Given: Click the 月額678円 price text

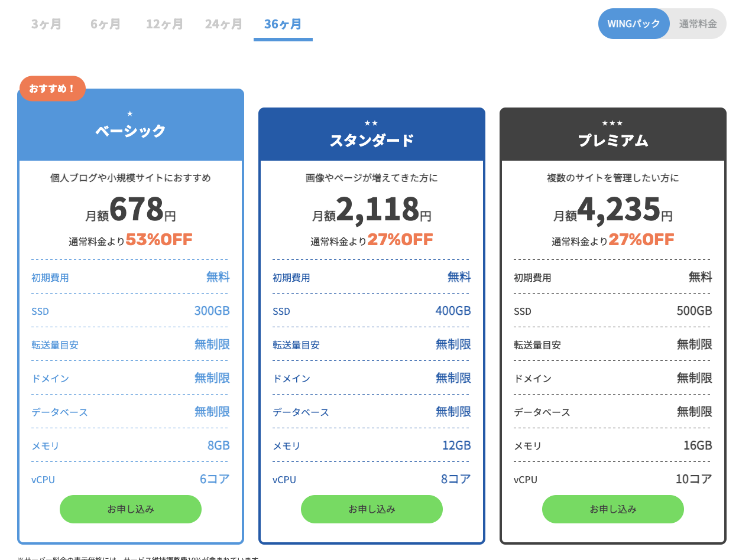Looking at the screenshot, I should pyautogui.click(x=131, y=210).
